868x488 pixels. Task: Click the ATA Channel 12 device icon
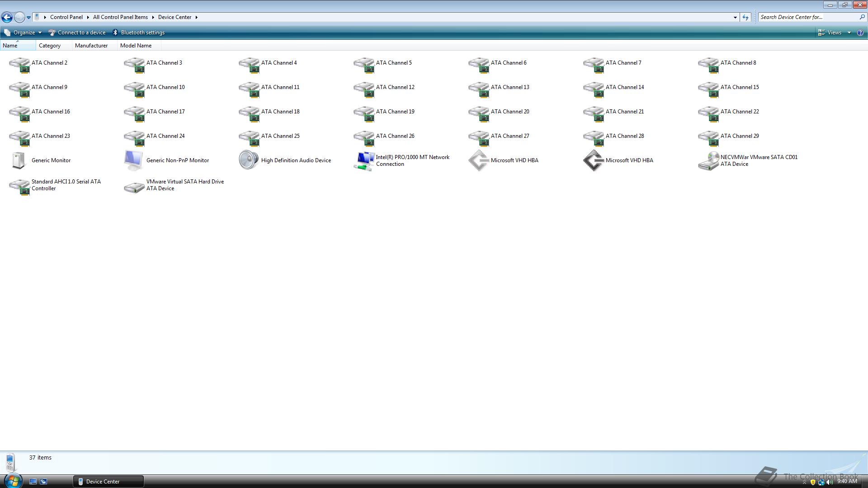[364, 89]
